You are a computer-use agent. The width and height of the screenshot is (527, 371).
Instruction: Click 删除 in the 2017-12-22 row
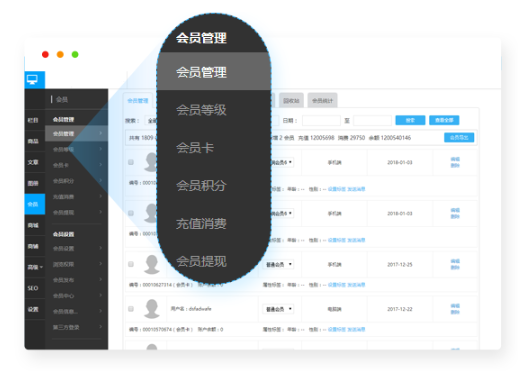pyautogui.click(x=455, y=312)
